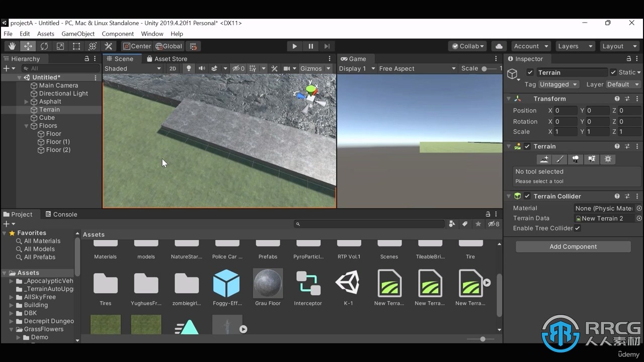The image size is (644, 362).
Task: Open the Layers dropdown in toolbar
Action: coord(575,46)
